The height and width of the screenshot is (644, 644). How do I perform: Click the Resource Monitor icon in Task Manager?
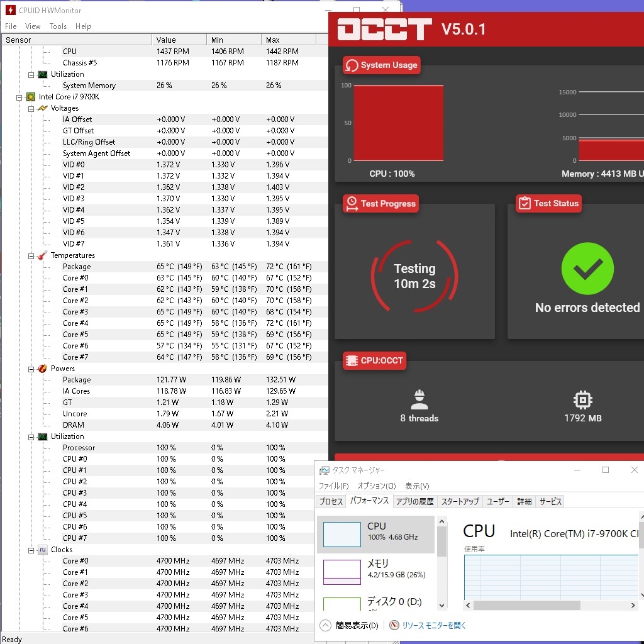(394, 625)
